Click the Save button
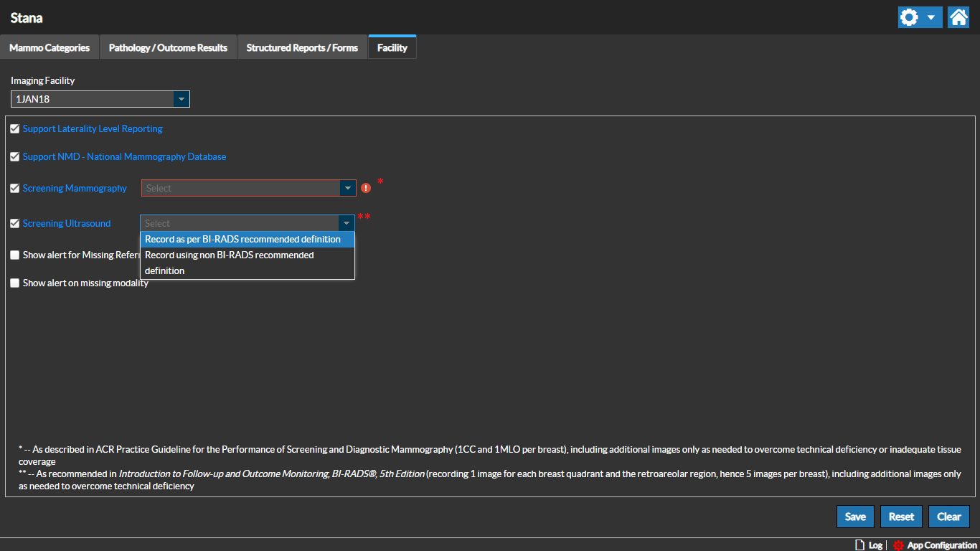980x551 pixels. pos(855,517)
